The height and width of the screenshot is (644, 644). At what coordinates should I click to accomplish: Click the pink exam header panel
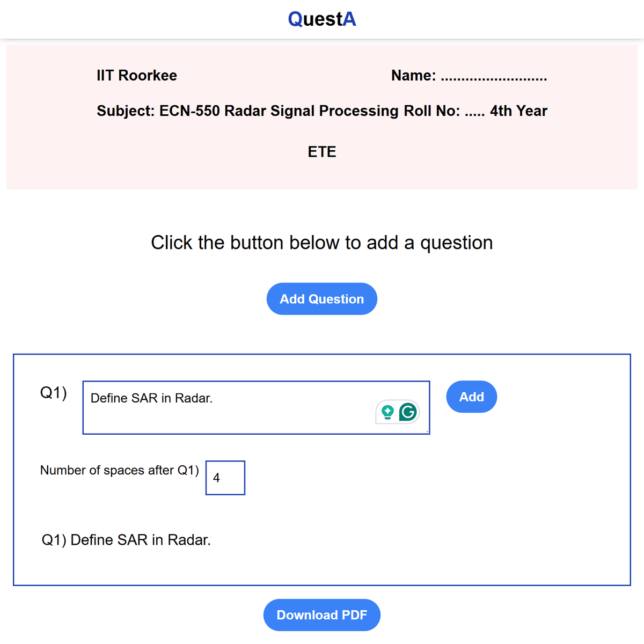322,116
